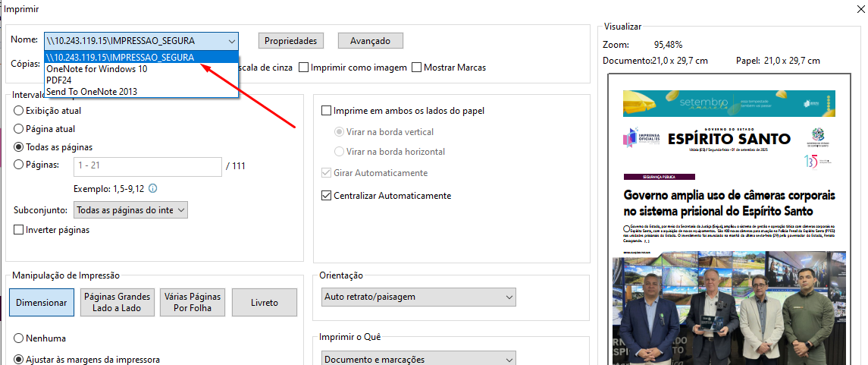
Task: Click the document page preview thumbnail
Action: click(x=729, y=219)
